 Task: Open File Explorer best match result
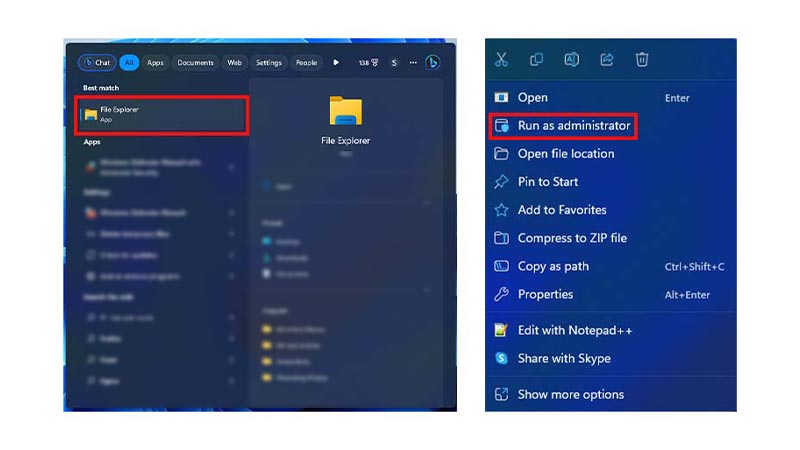(x=162, y=115)
